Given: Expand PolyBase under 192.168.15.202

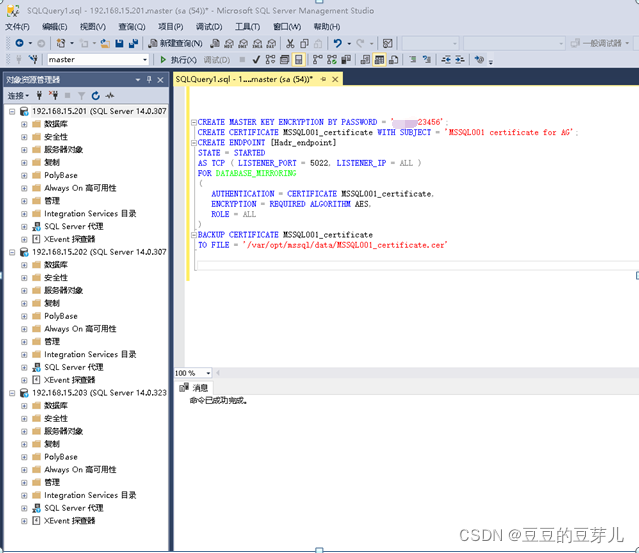Looking at the screenshot, I should pyautogui.click(x=24, y=316).
